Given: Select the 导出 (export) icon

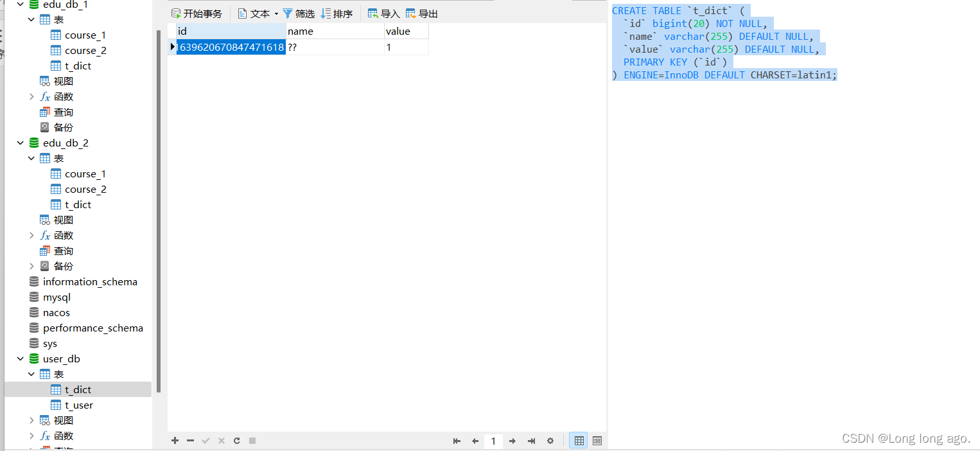Looking at the screenshot, I should [422, 13].
